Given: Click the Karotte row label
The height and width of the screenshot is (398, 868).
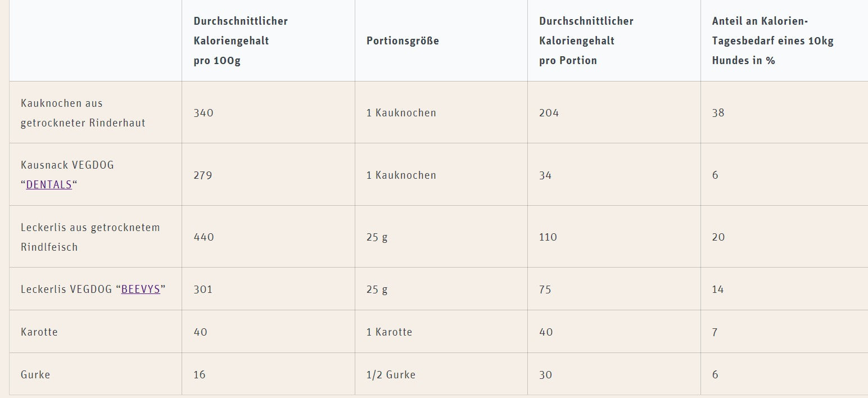Looking at the screenshot, I should tap(39, 332).
